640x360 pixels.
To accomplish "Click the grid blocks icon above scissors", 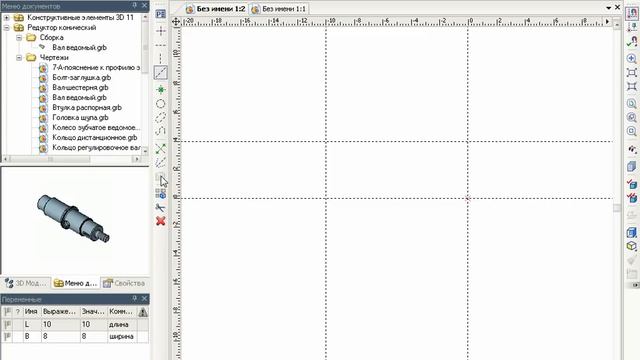I will pos(161,193).
